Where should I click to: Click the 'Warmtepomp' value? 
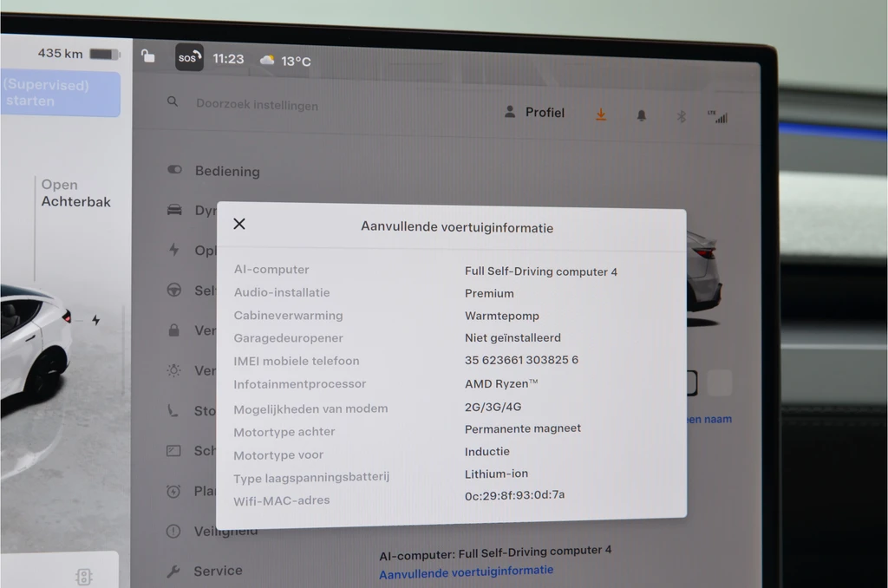pyautogui.click(x=502, y=316)
